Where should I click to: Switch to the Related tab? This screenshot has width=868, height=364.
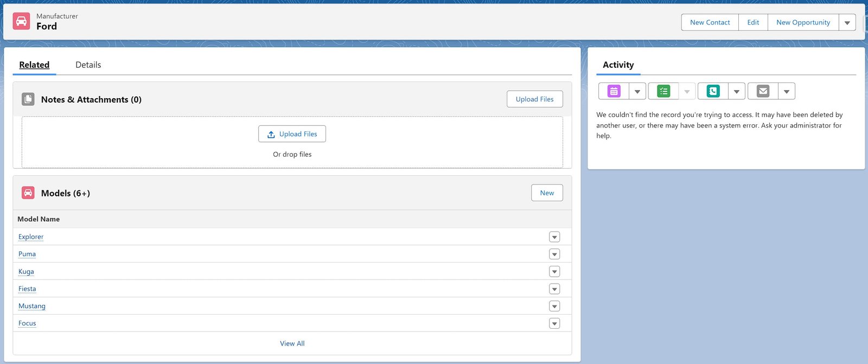(x=34, y=65)
